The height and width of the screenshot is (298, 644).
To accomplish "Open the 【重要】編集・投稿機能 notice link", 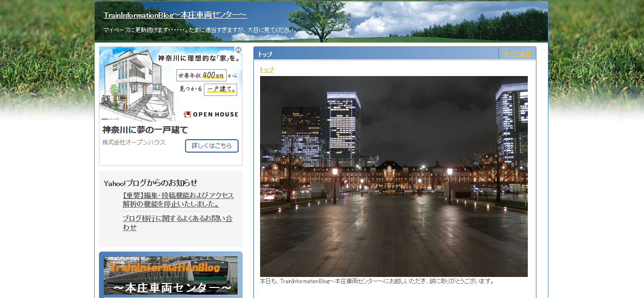I will (x=178, y=200).
